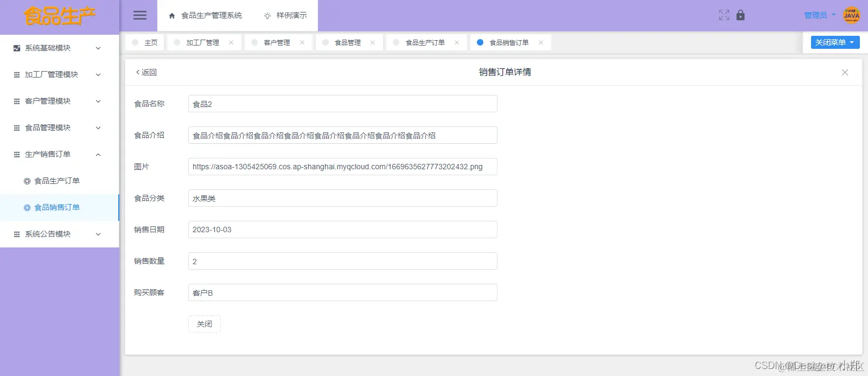Click the 食品介绍 input field
Screen dimensions: 868x376
tap(343, 135)
